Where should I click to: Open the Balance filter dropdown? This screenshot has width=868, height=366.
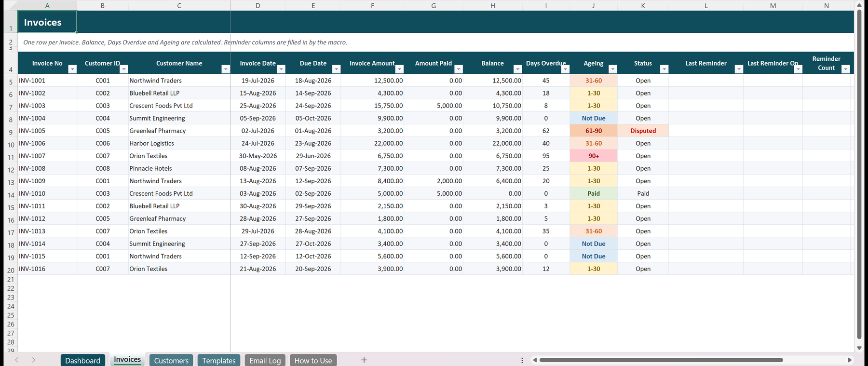click(x=517, y=69)
